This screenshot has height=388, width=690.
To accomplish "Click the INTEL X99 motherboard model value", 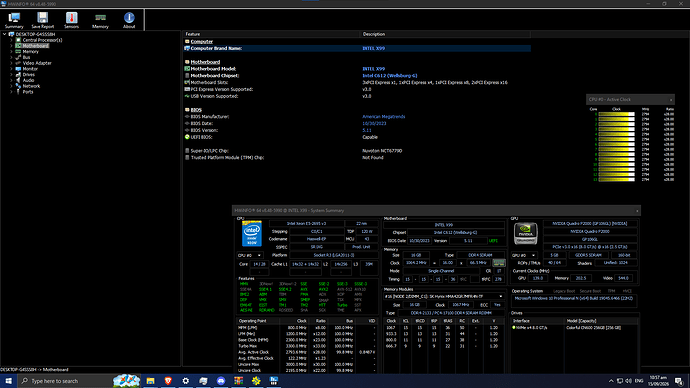I will click(373, 69).
